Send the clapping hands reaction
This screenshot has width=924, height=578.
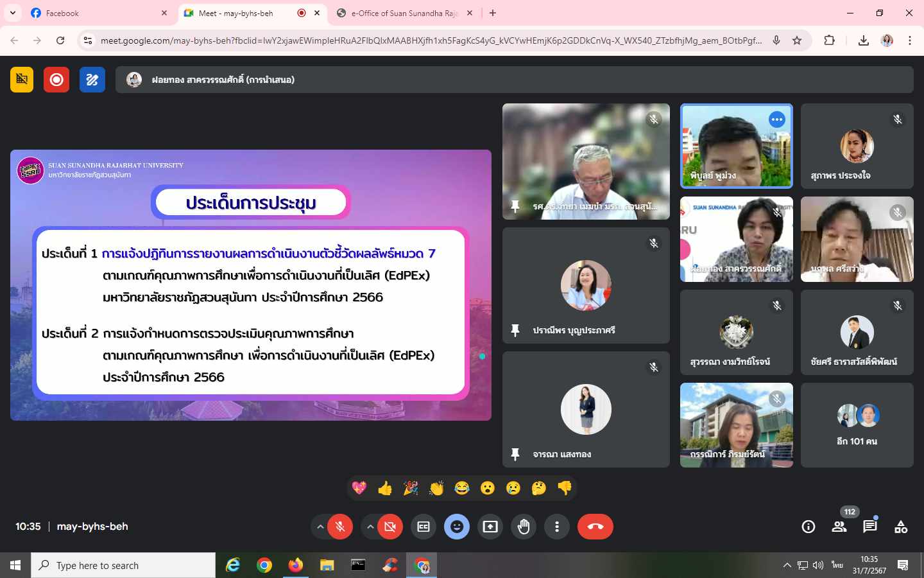coord(436,489)
